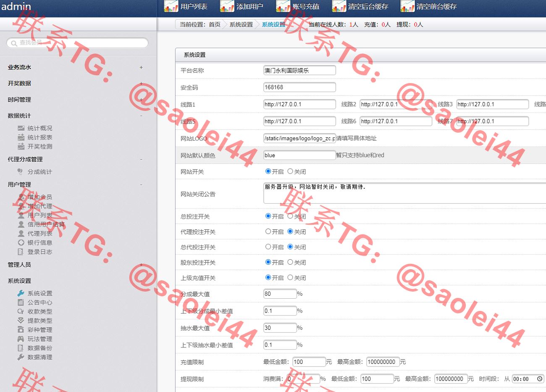Open the 公告中心 sidebar link
The width and height of the screenshot is (546, 392).
coord(39,303)
